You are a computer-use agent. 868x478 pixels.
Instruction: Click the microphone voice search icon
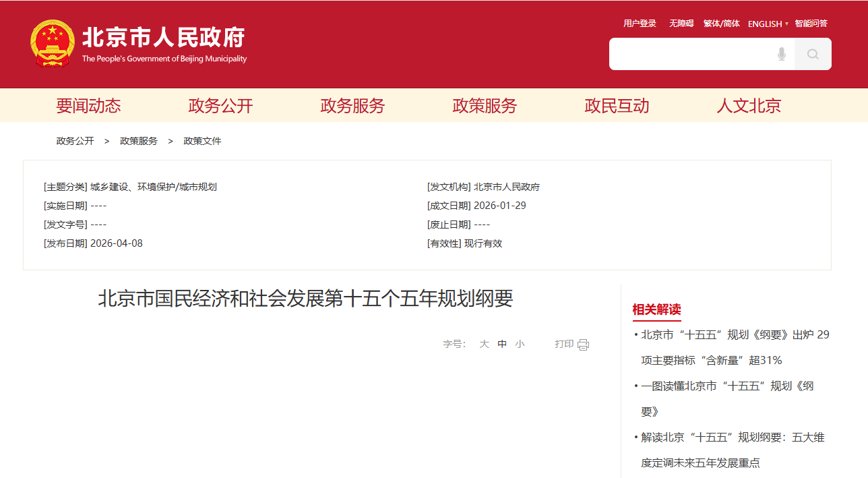[781, 54]
